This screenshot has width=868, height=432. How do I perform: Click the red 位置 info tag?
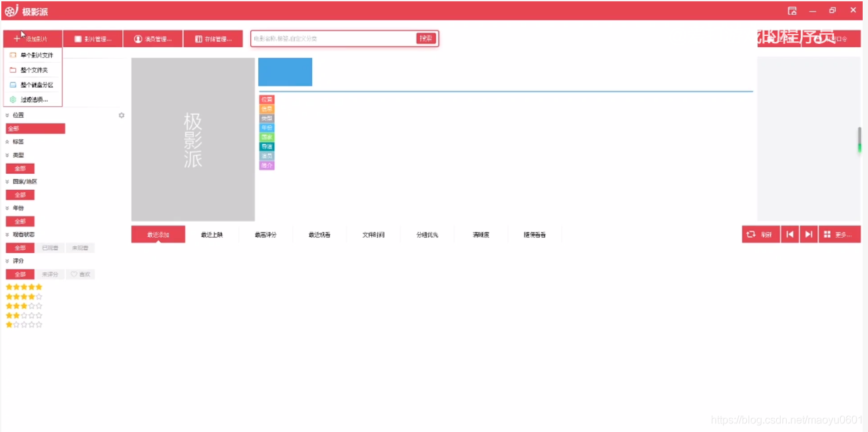coord(267,99)
